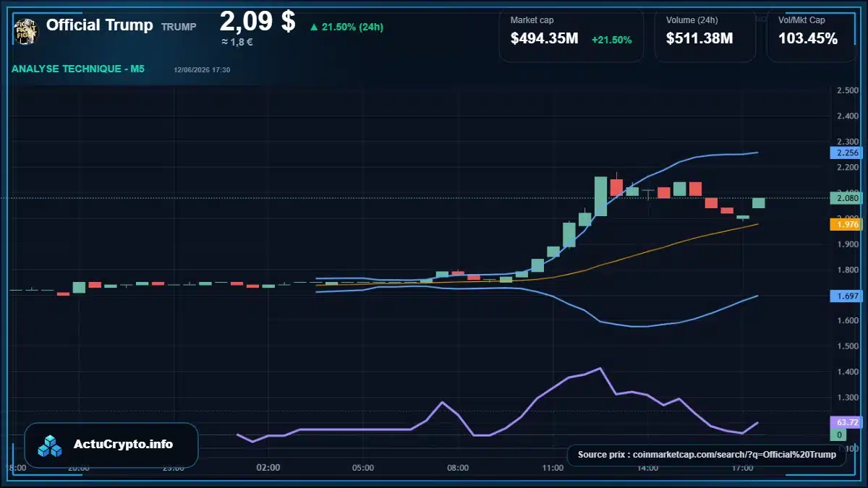Viewport: 868px width, 488px height.
Task: Click the Volume (24h) $511.38M value
Action: click(x=699, y=39)
